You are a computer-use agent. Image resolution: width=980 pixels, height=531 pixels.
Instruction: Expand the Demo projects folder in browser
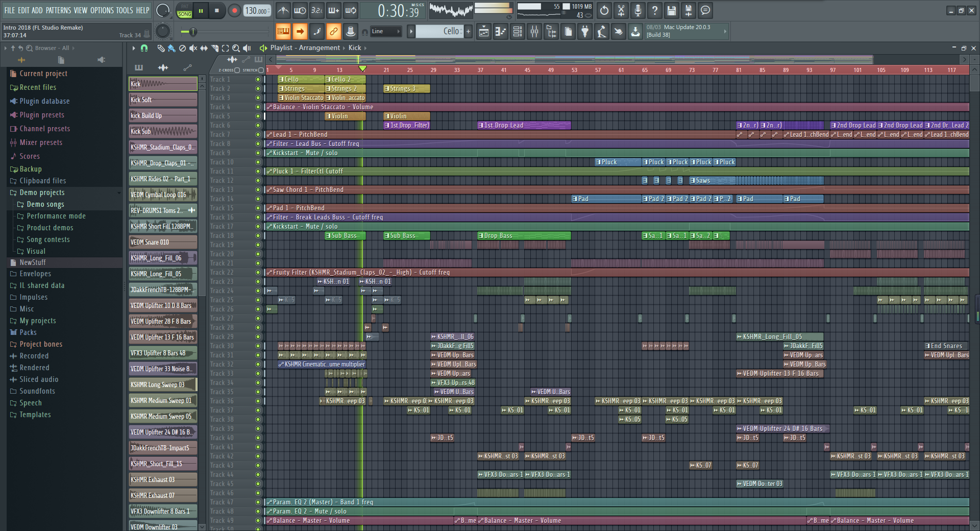tap(42, 192)
